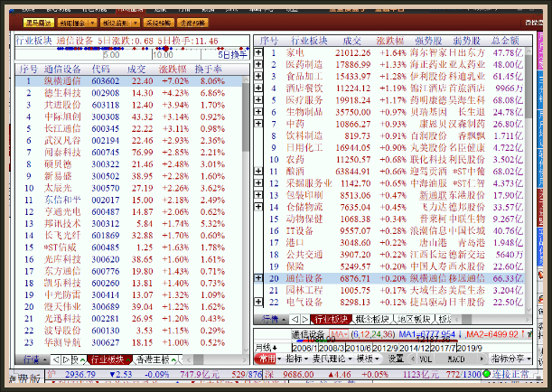Open the 行情 menu in left panel

coord(33,359)
